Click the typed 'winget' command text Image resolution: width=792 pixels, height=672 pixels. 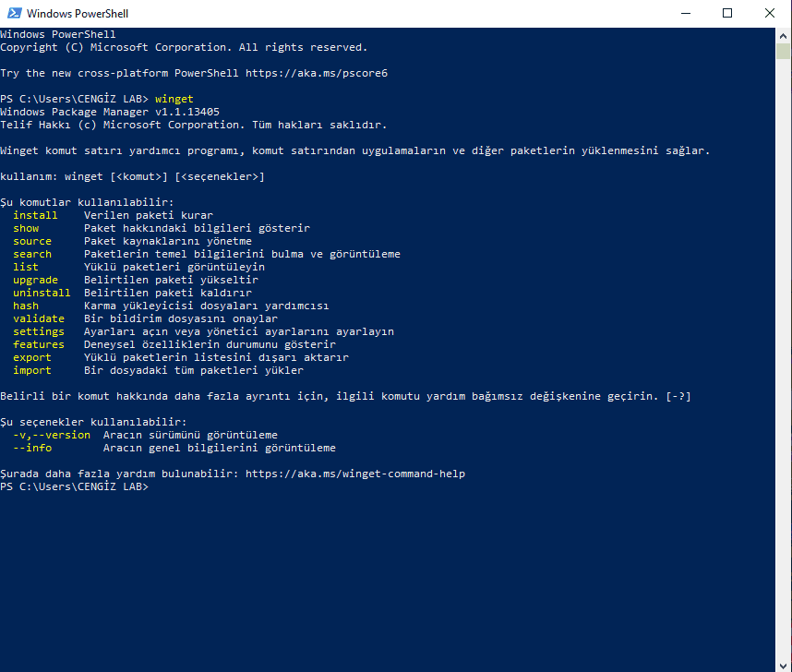coord(174,99)
